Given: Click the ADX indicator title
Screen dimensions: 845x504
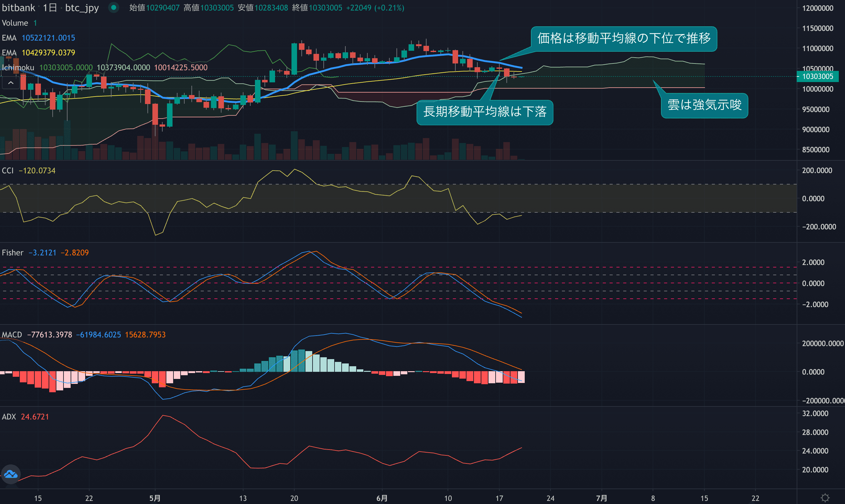Looking at the screenshot, I should [9, 417].
